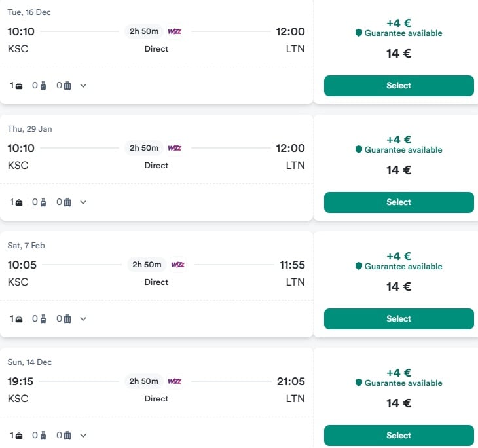Select the Sun, 14 Dec evening flight
478x448 pixels.
pos(398,436)
